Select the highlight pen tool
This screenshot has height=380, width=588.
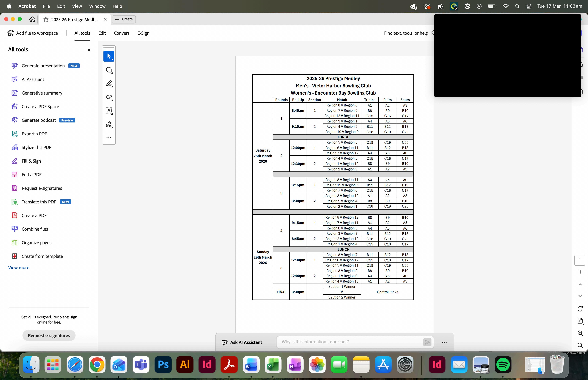(x=109, y=83)
